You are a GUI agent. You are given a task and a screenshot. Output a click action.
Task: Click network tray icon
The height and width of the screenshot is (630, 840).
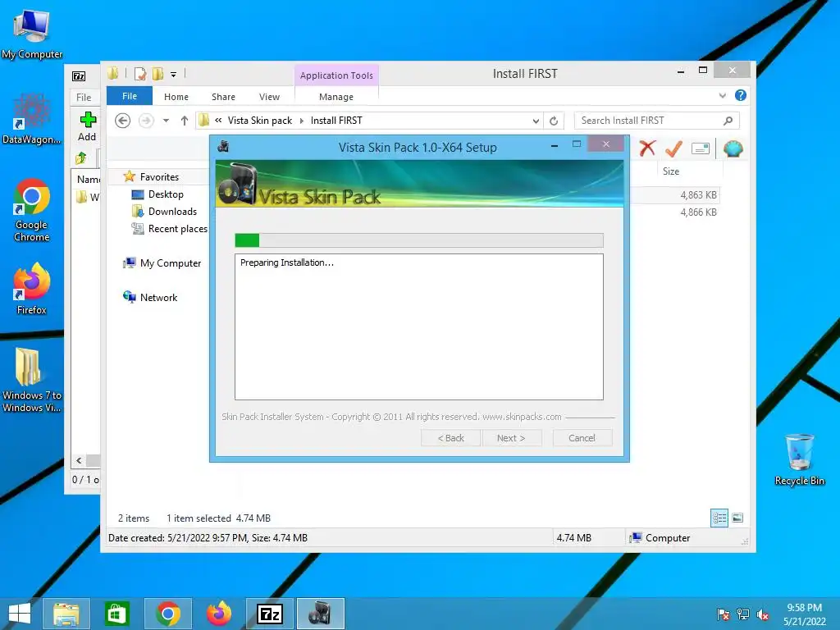pos(743,614)
